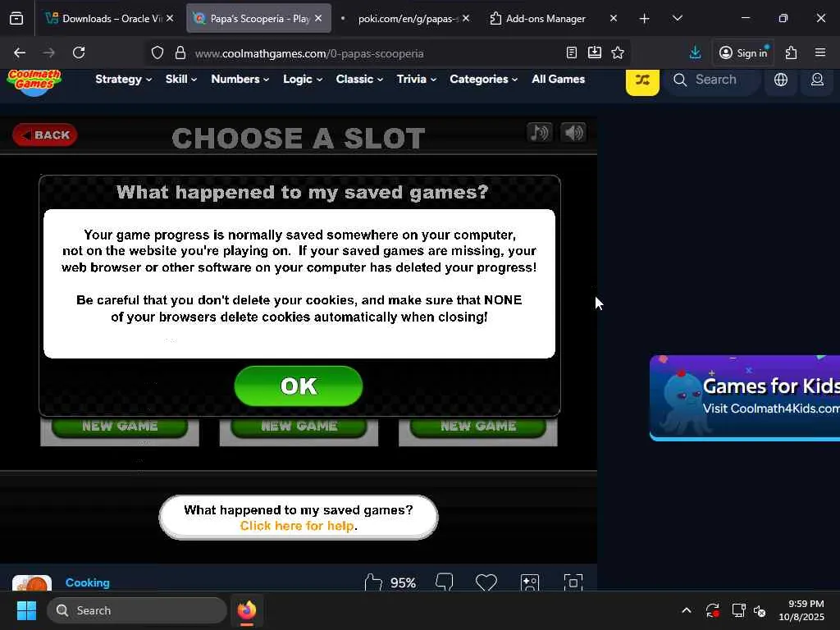Close the Papa's Scooperia tab
This screenshot has height=630, width=840.
click(x=318, y=18)
